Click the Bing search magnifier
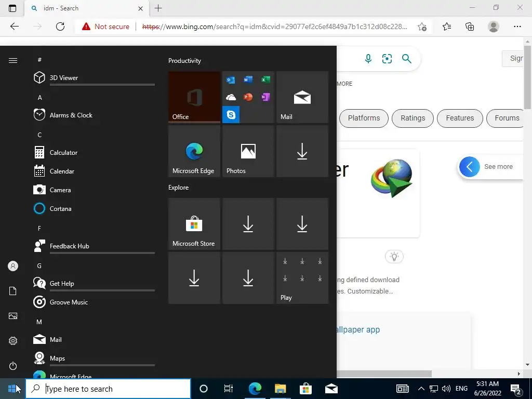The height and width of the screenshot is (399, 532). pos(406,59)
